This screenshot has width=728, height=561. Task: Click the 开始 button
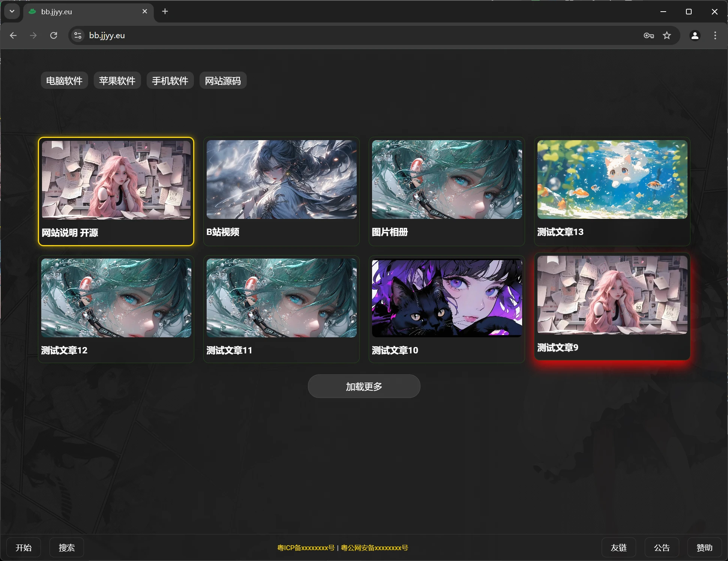[24, 548]
